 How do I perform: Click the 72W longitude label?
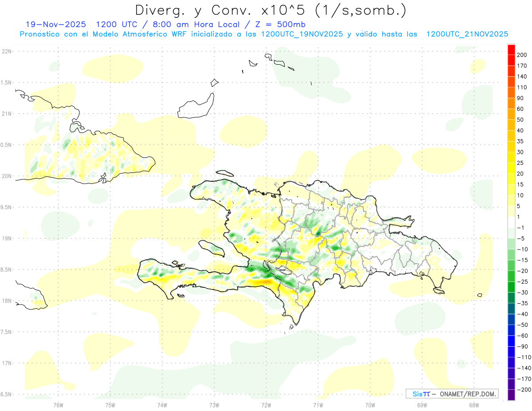pyautogui.click(x=266, y=405)
